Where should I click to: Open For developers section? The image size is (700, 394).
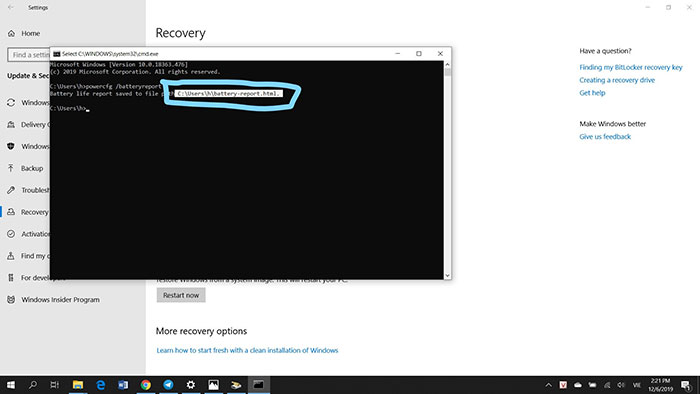click(36, 278)
